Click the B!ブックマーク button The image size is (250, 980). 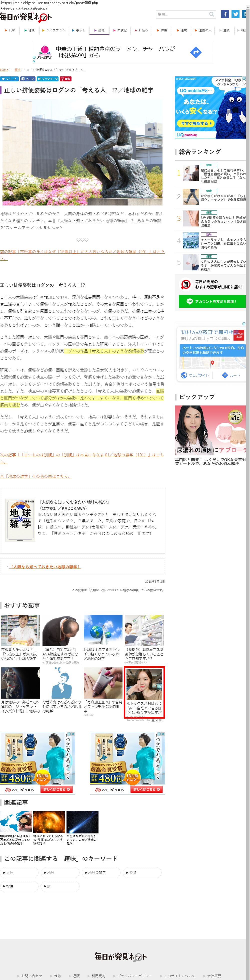[48, 79]
